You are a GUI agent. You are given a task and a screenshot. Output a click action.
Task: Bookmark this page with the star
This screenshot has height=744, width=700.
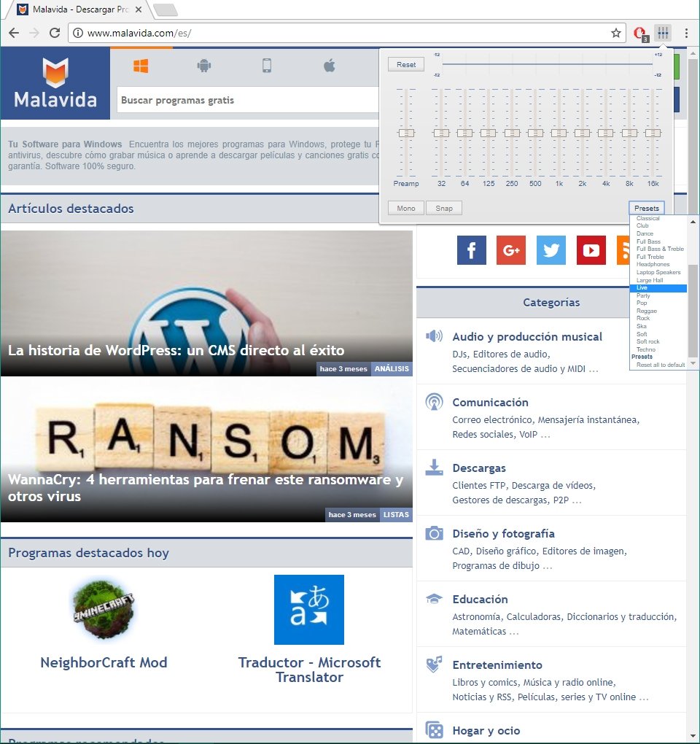coord(616,33)
